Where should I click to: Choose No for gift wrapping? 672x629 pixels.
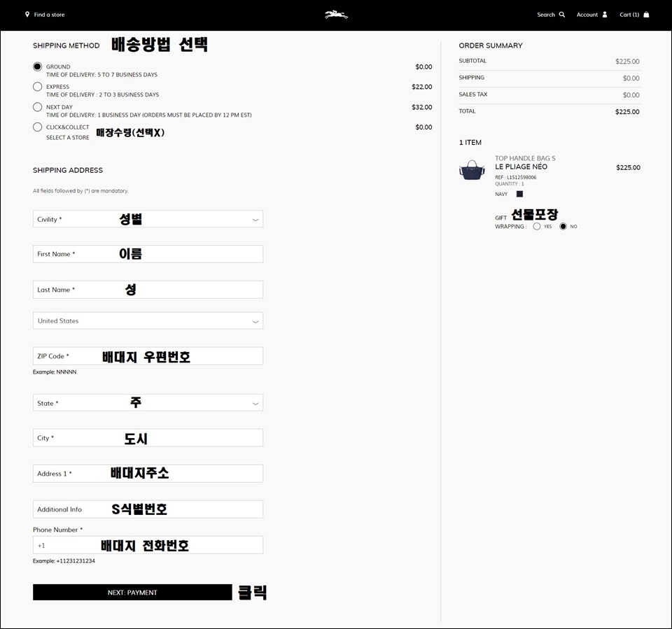coord(563,226)
